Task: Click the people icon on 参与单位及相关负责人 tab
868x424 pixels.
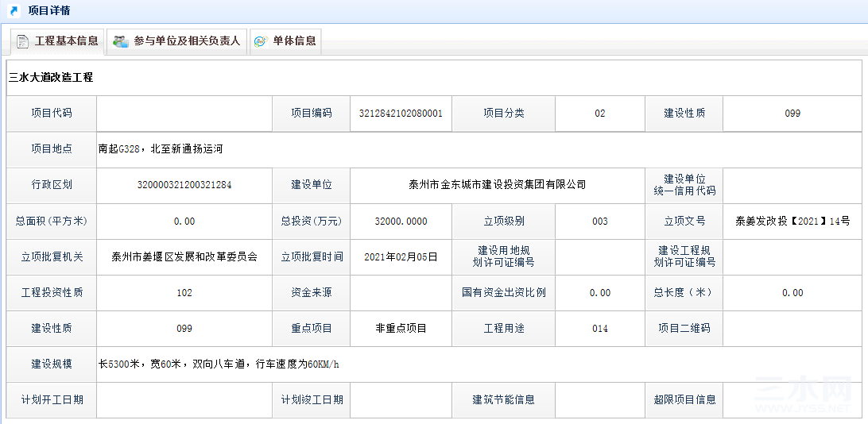Action: 121,41
